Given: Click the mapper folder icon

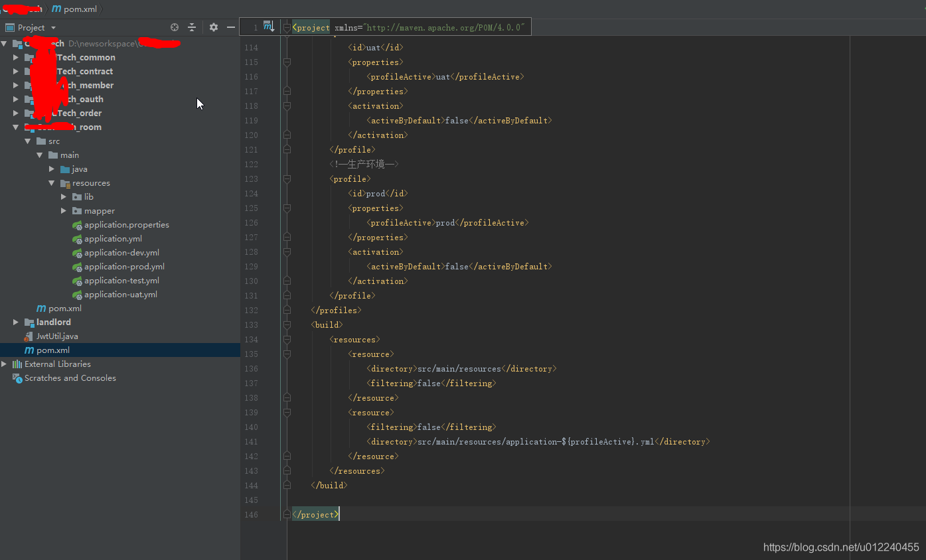Looking at the screenshot, I should (77, 210).
